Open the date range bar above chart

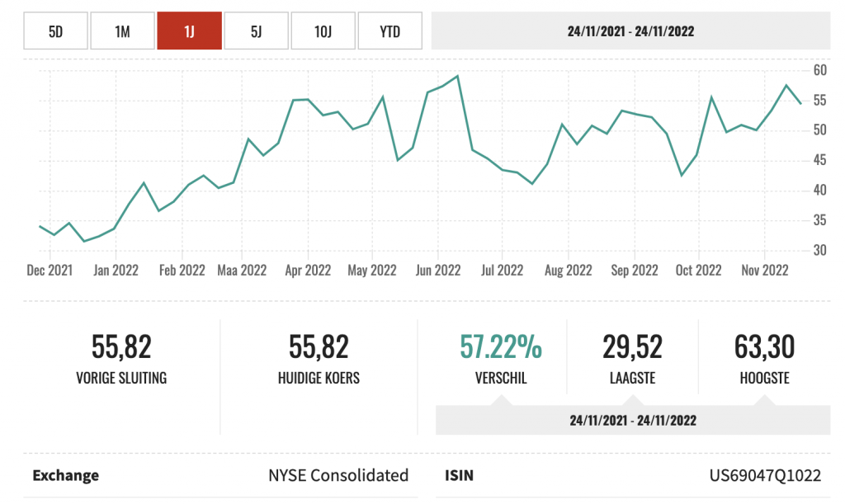click(630, 31)
